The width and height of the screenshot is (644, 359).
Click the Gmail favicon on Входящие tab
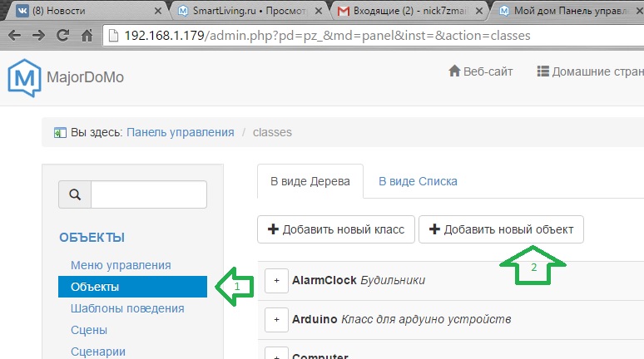pos(344,11)
